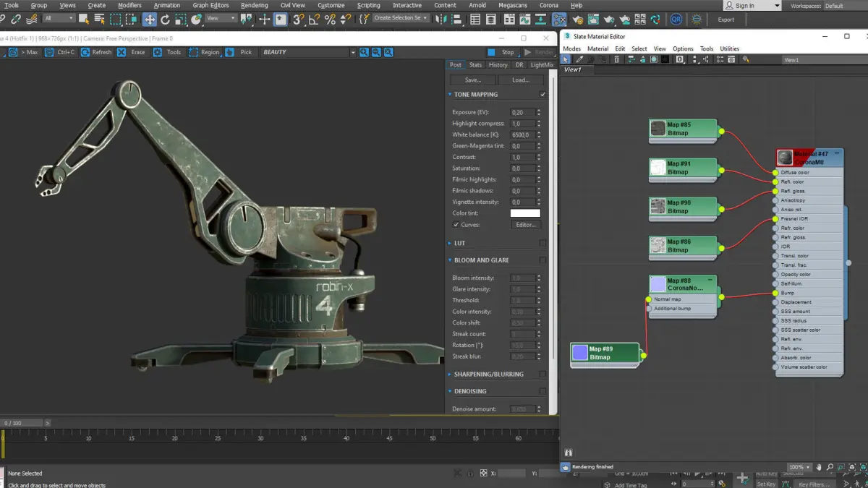The image size is (868, 488).
Task: Click the Rotate tool icon
Action: (166, 20)
